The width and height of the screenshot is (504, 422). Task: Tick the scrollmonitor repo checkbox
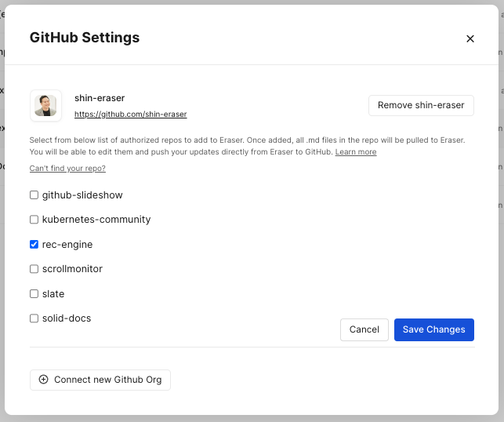pyautogui.click(x=34, y=269)
